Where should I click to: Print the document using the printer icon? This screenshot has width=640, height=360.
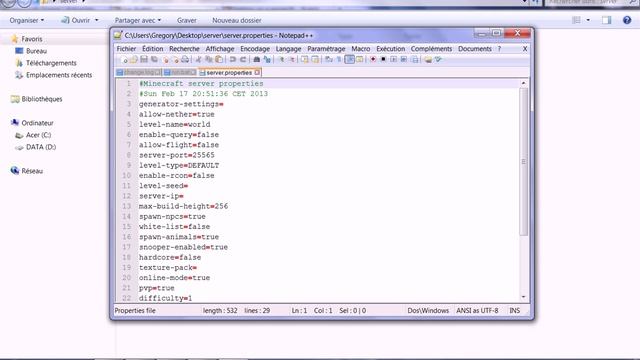(x=185, y=60)
